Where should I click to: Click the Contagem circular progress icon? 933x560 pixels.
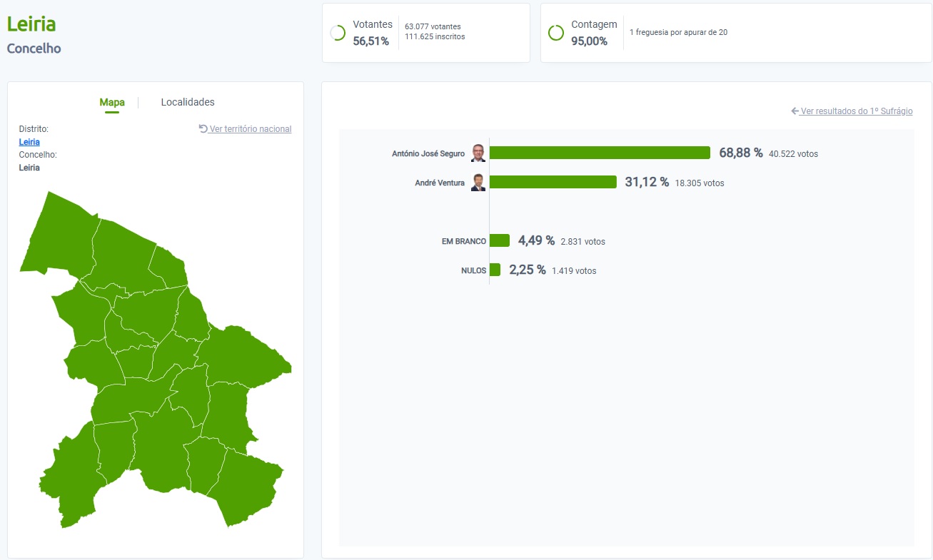tap(555, 34)
